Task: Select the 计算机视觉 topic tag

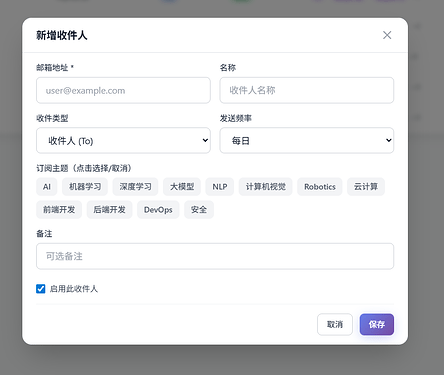Action: (266, 187)
